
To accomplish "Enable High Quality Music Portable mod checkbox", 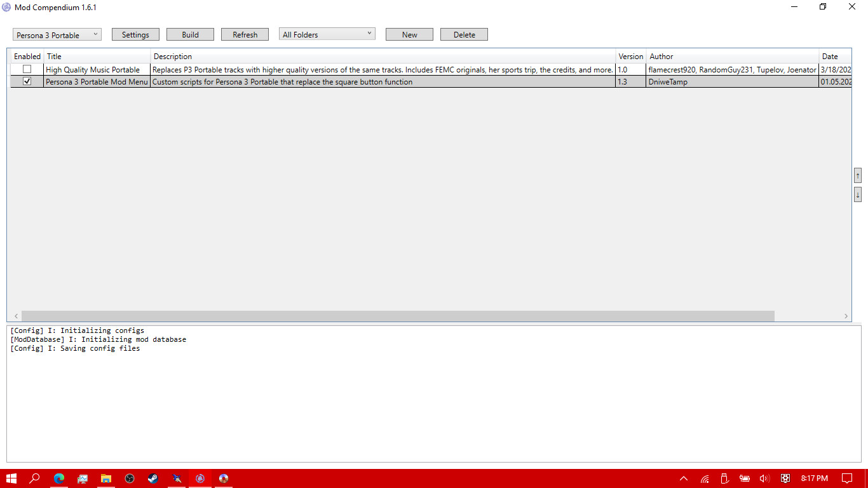I will tap(27, 69).
